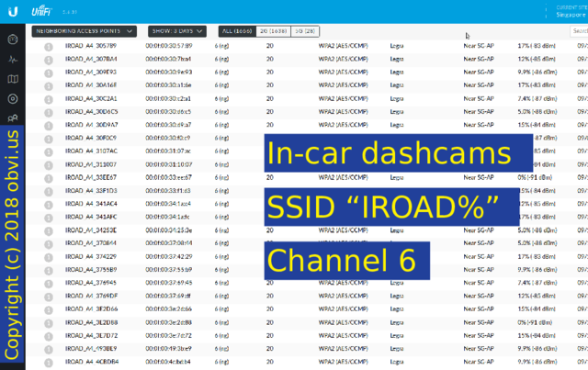The width and height of the screenshot is (588, 370).
Task: Select the 6 (ng) channel cell in the IROAD_A4_341AFC row
Action: [x=221, y=217]
